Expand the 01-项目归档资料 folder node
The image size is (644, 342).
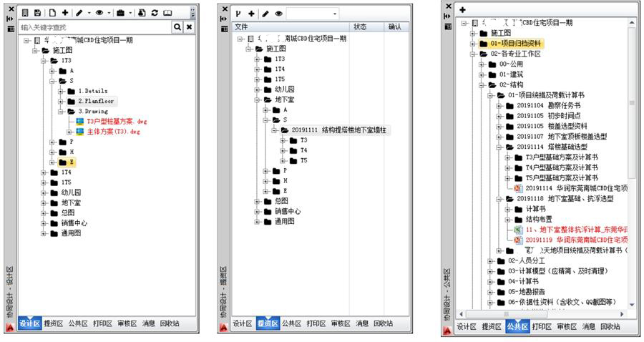473,44
